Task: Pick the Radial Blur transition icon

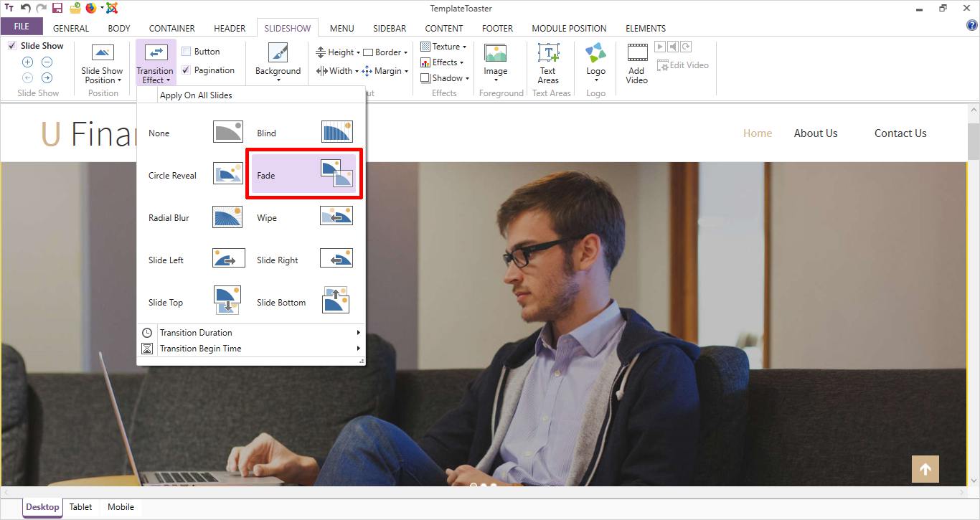Action: click(228, 217)
